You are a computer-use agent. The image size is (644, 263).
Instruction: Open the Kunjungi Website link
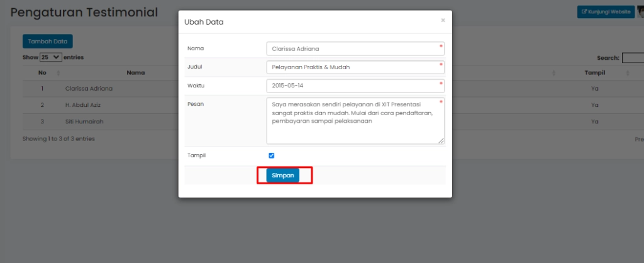click(x=606, y=11)
